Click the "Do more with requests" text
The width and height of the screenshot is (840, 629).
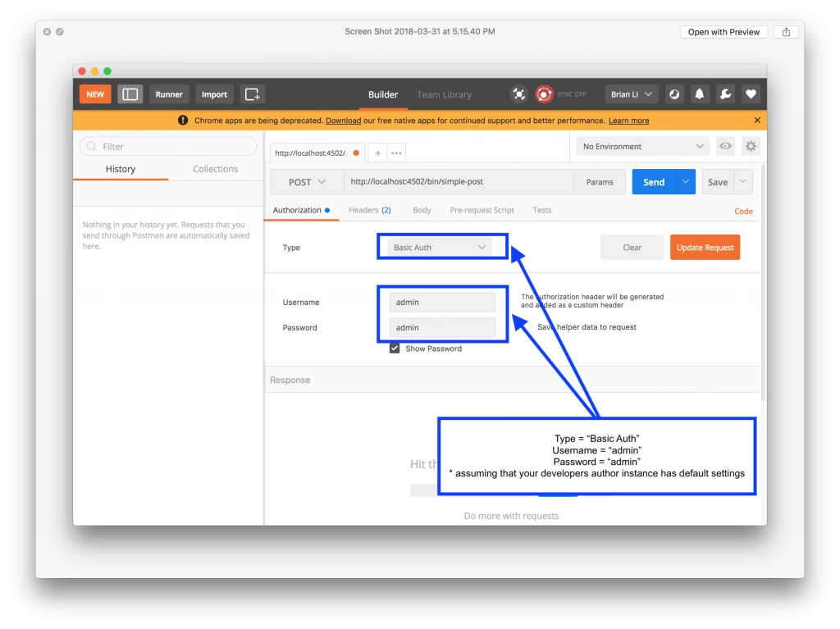[x=511, y=515]
